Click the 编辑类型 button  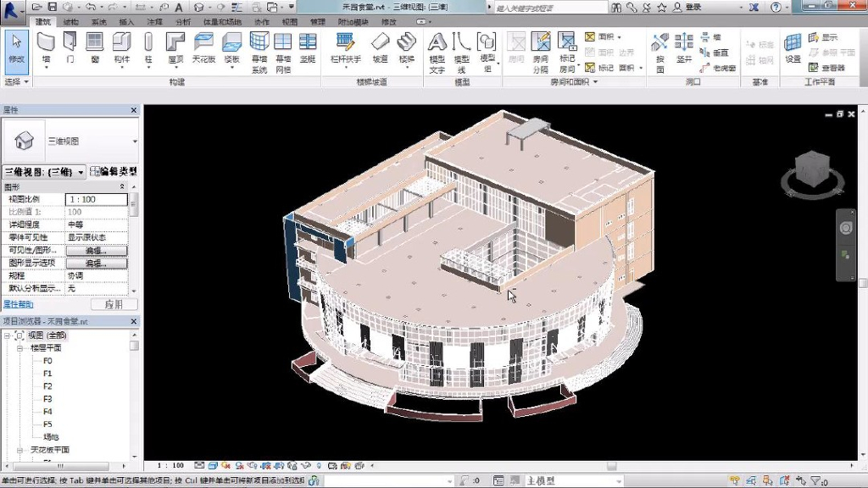(114, 171)
